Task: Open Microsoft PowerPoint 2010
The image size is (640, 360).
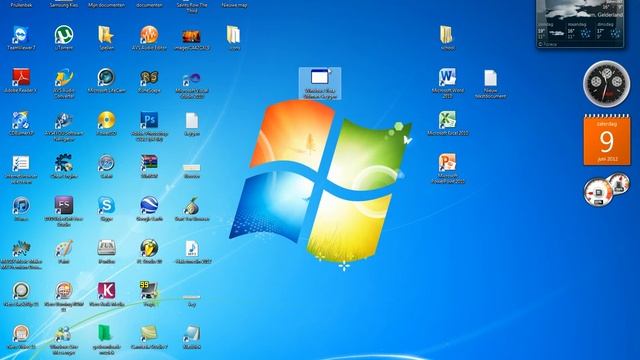Action: [x=447, y=163]
